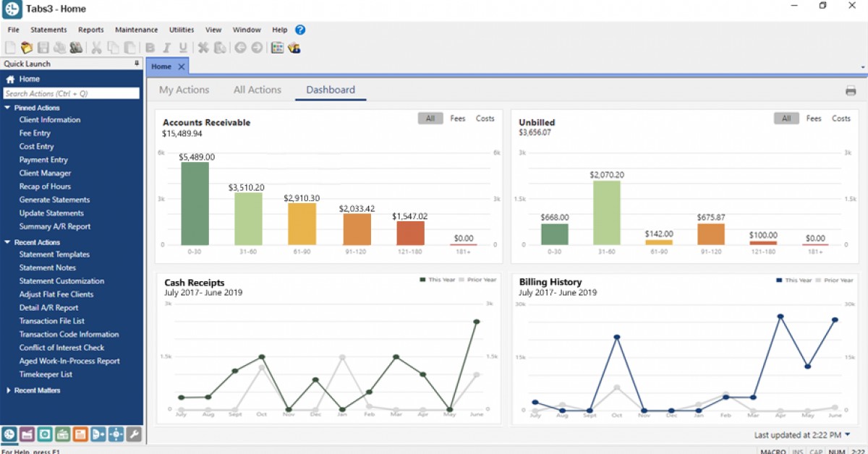Click the gray wrench icon in the bottom bar
The image size is (868, 454).
pyautogui.click(x=133, y=434)
